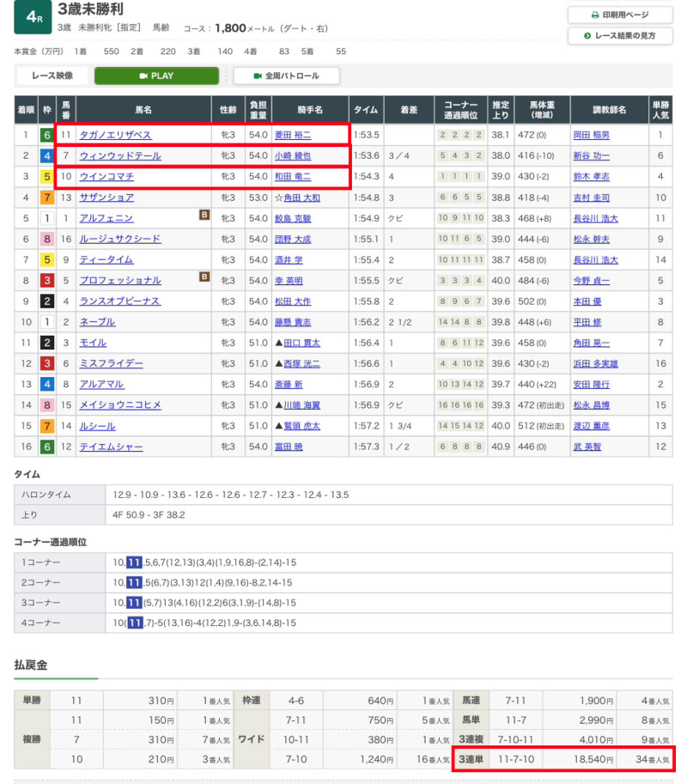Viewport: 687px width, 784px height.
Task: Click the arrow icon beside レース結果の見方
Action: (x=587, y=35)
